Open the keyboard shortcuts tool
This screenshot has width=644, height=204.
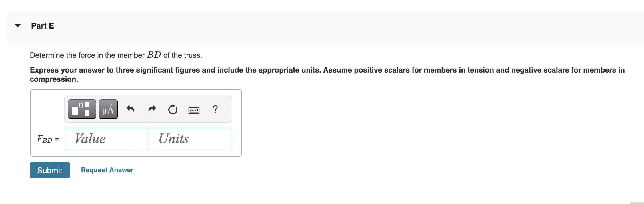pyautogui.click(x=194, y=109)
